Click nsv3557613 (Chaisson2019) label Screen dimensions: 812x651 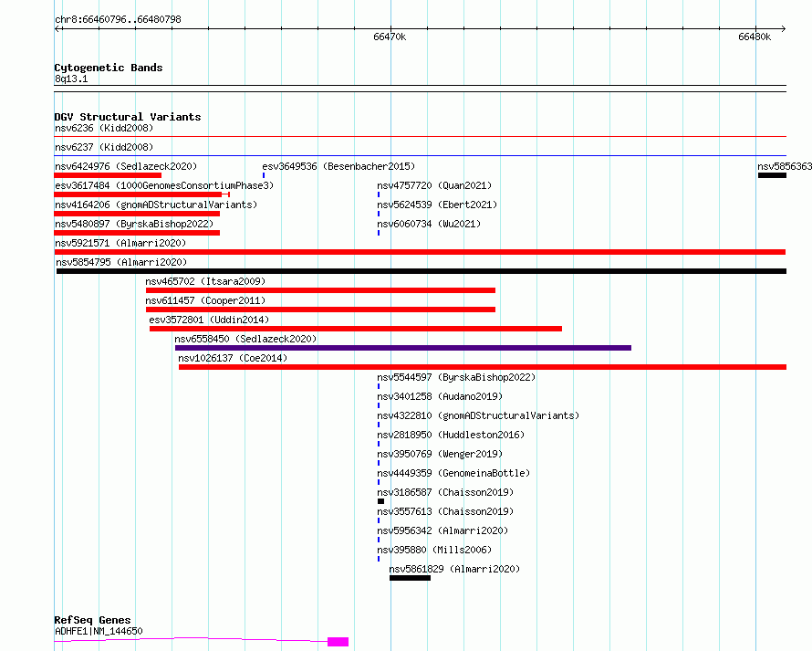pos(445,511)
